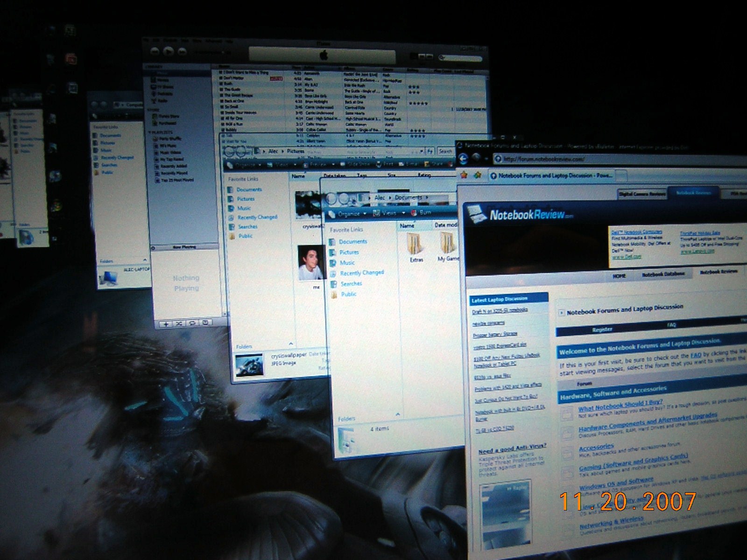Click IE Favorites Center star icon

point(464,175)
